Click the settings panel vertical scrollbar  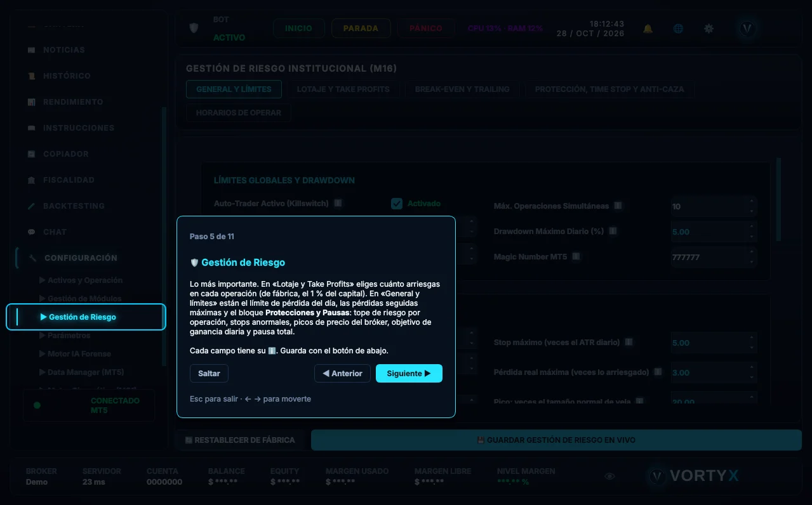779,199
